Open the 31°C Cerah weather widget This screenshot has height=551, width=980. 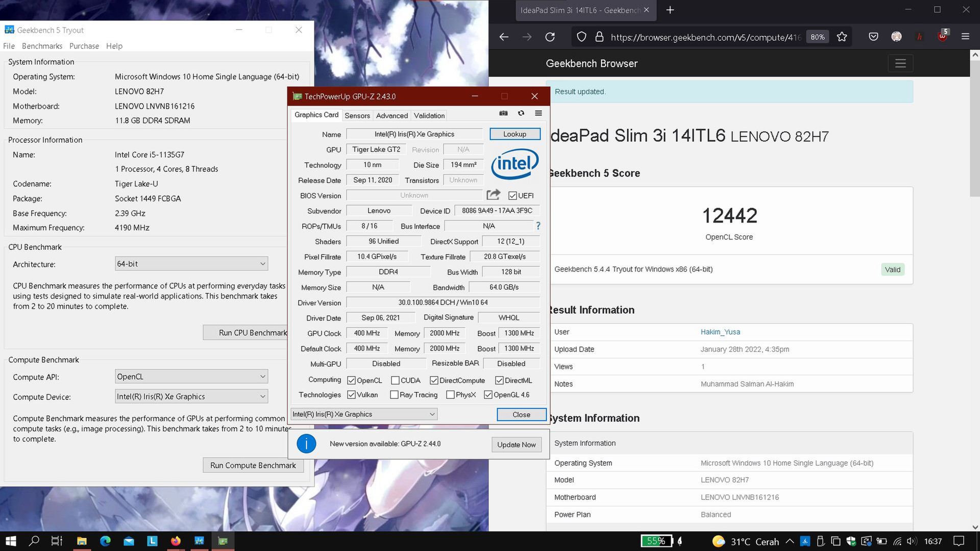click(x=746, y=541)
